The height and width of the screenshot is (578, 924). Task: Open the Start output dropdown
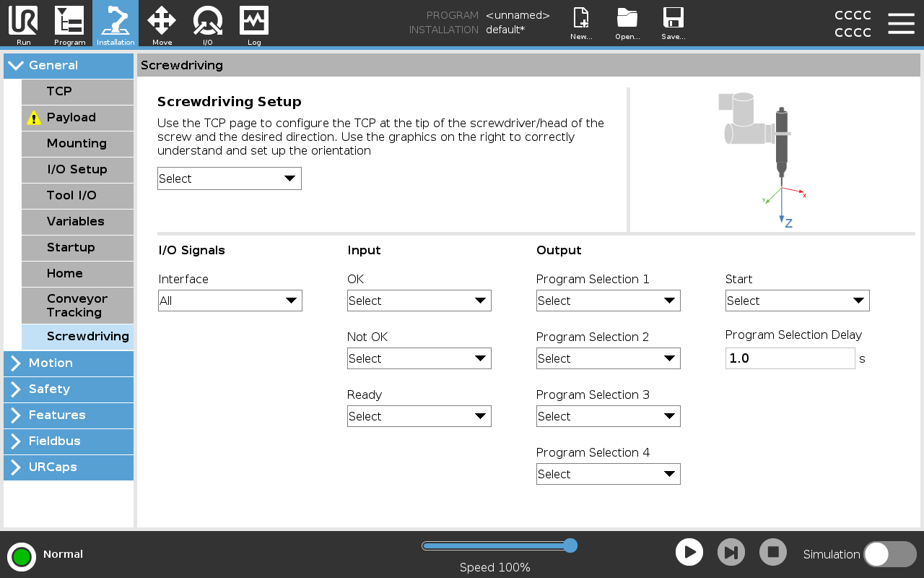[797, 301]
